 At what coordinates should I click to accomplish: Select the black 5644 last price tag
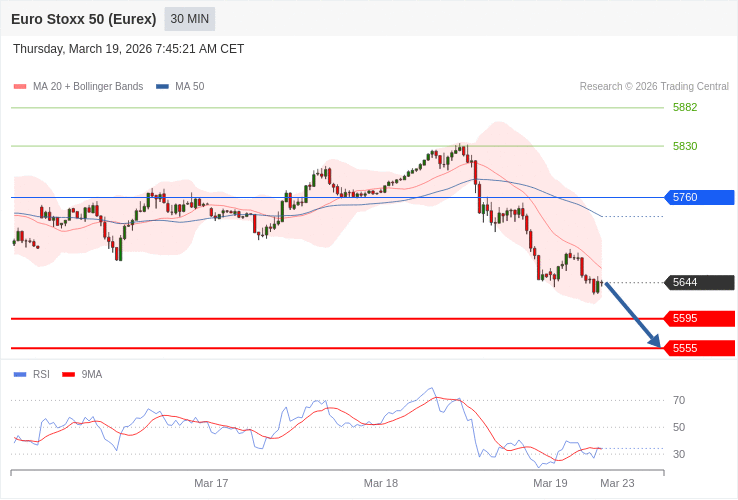[699, 282]
